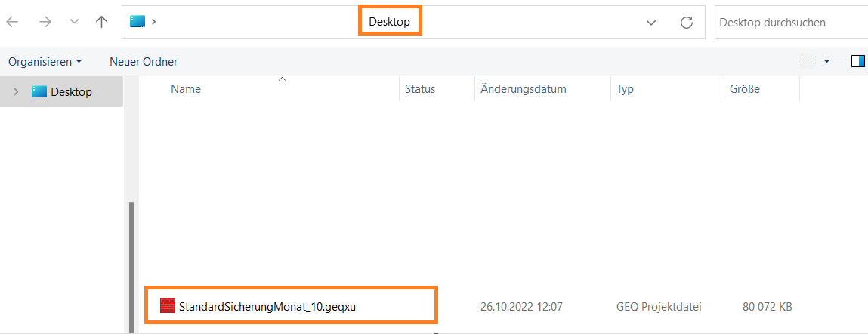Click the back navigation arrow
The width and height of the screenshot is (868, 334).
pos(13,23)
